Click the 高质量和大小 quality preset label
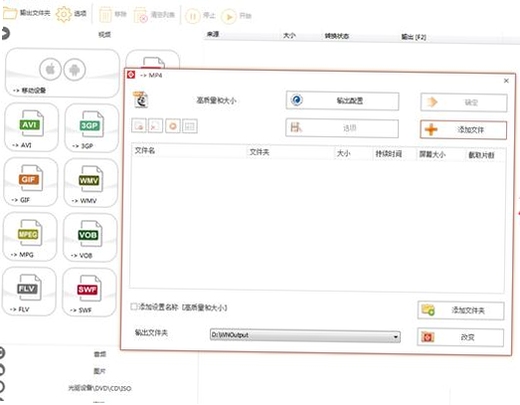 [216, 100]
